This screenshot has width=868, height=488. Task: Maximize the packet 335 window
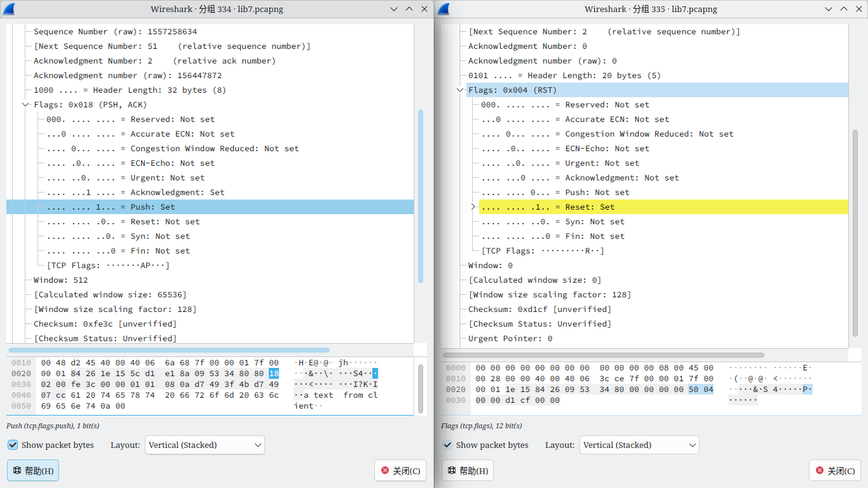pyautogui.click(x=844, y=9)
